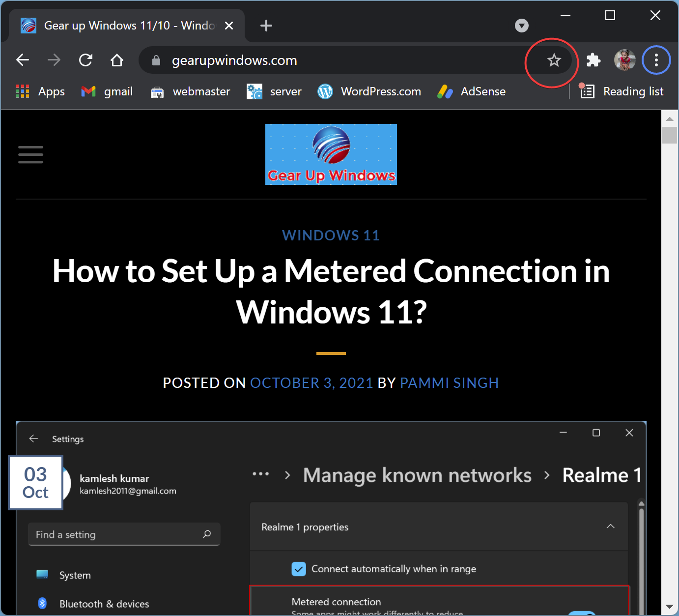The height and width of the screenshot is (616, 679).
Task: Open the Extensions puzzle icon
Action: click(x=594, y=60)
